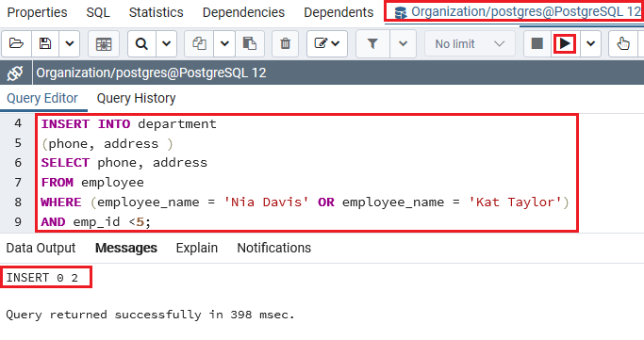Open the Find options dropdown arrow
This screenshot has width=644, height=340.
point(166,43)
